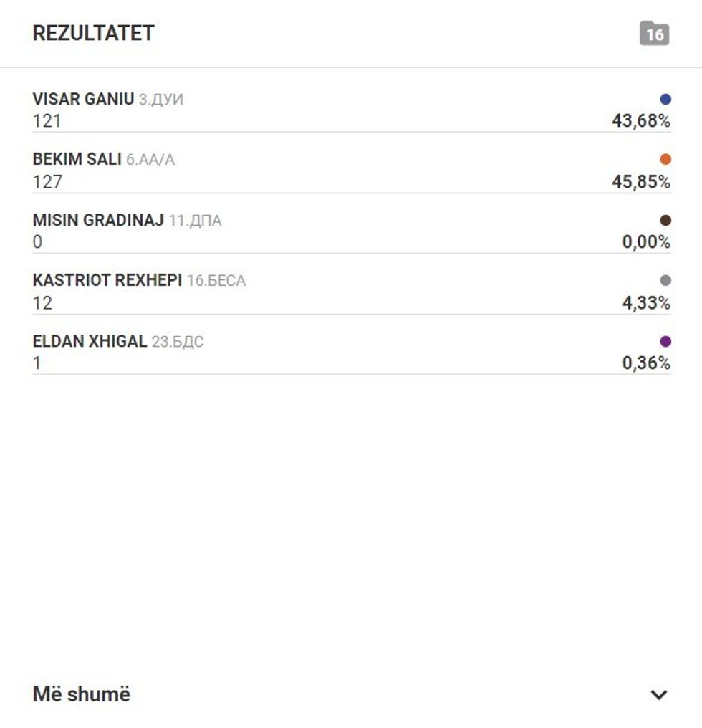Image resolution: width=702 pixels, height=728 pixels.
Task: Select candidate name Eldan Xhigal
Action: [90, 341]
